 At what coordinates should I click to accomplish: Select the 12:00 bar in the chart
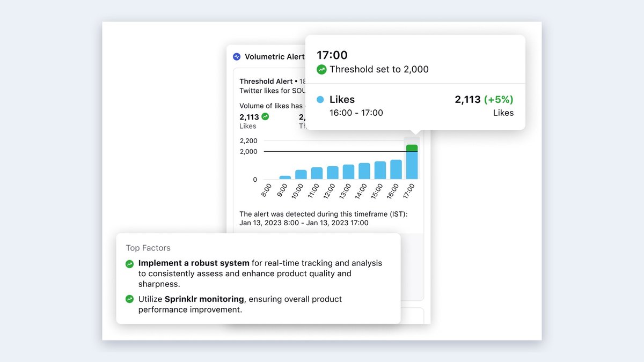pyautogui.click(x=333, y=173)
